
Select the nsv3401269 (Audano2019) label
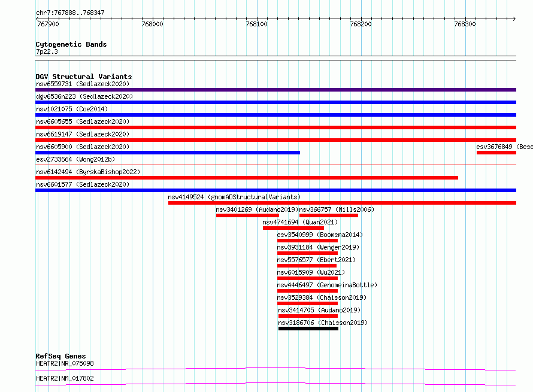pos(257,209)
